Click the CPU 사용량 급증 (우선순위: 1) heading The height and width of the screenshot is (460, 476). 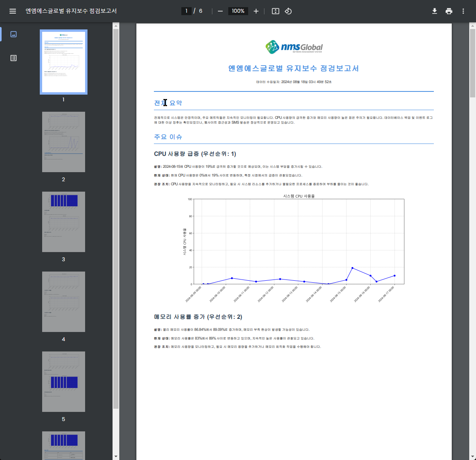pyautogui.click(x=195, y=154)
